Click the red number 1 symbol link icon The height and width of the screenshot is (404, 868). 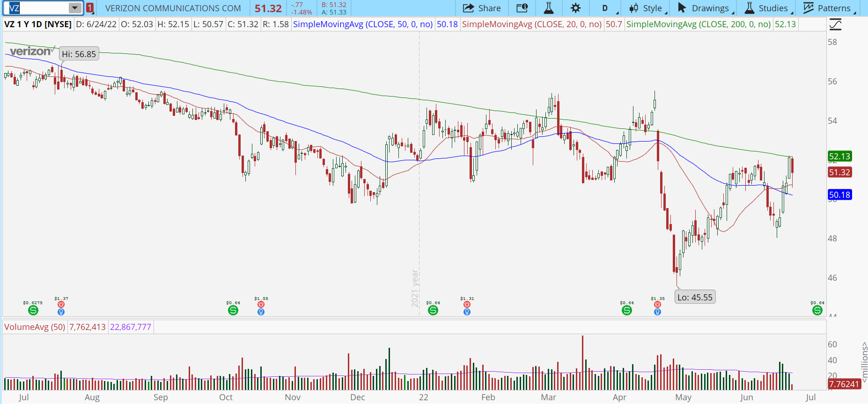point(90,8)
